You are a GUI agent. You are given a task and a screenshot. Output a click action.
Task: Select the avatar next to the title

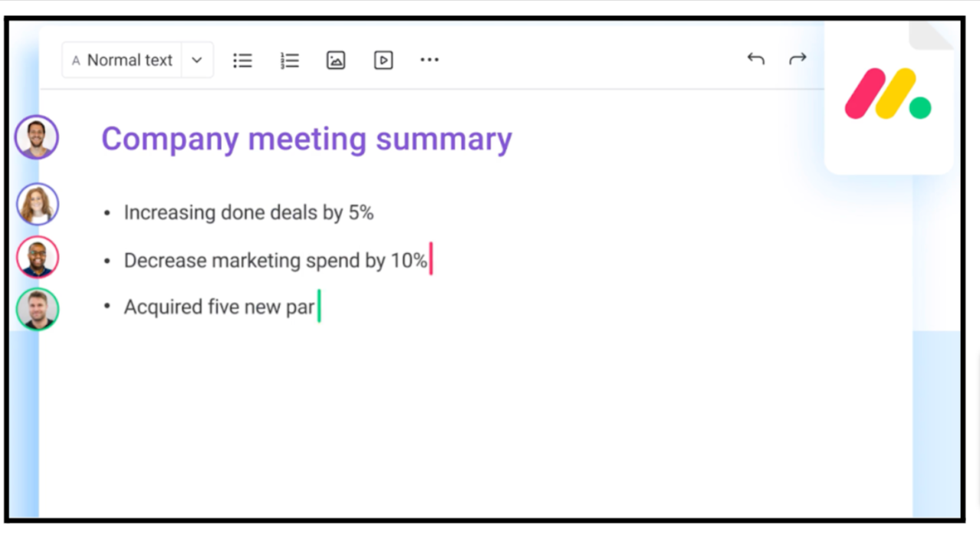pyautogui.click(x=37, y=137)
